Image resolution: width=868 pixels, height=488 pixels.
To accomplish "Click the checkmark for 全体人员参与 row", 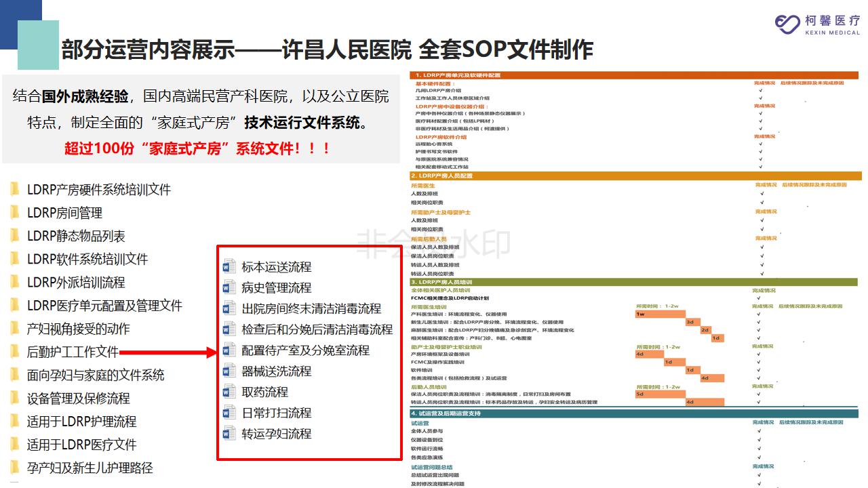I will click(x=758, y=431).
